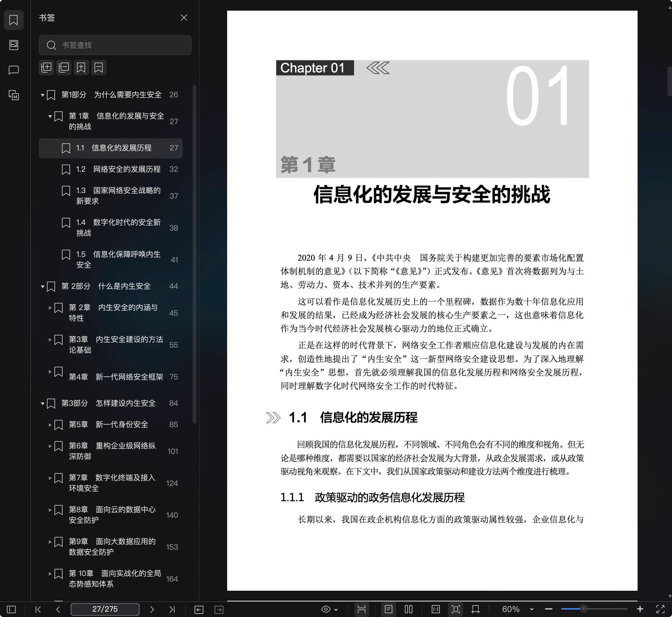Set actual size view icon
The width and height of the screenshot is (672, 617).
pos(436,609)
